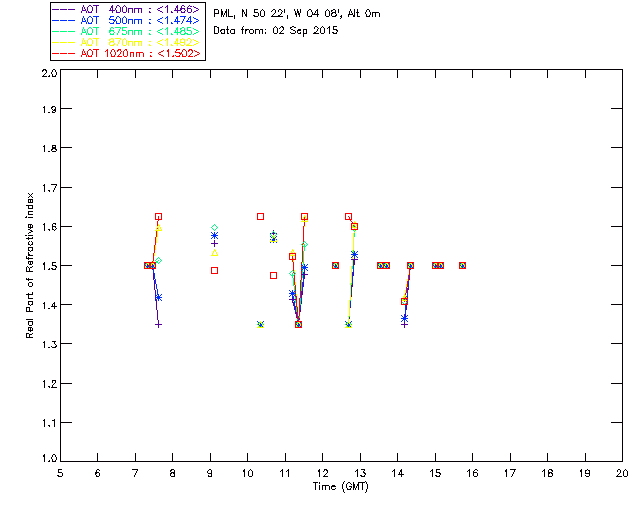640x512 pixels.
Task: Click the 2.0 y-axis tick label
Action: coord(49,73)
